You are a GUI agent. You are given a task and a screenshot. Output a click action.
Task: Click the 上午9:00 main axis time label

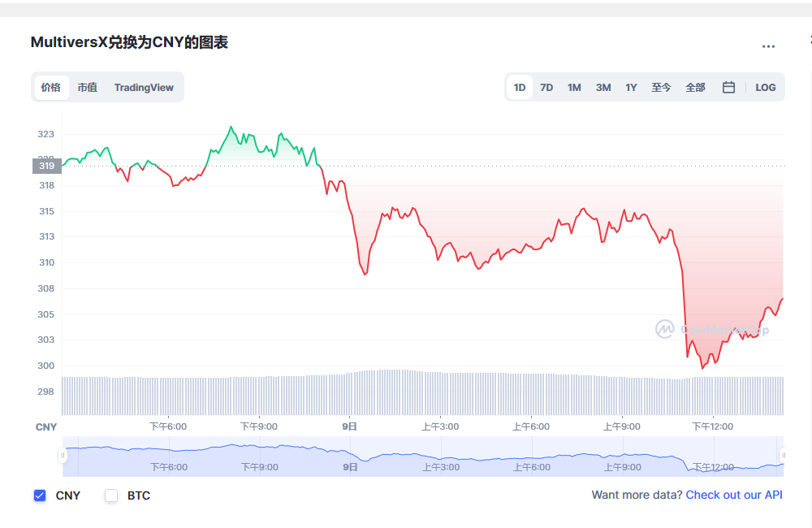621,426
